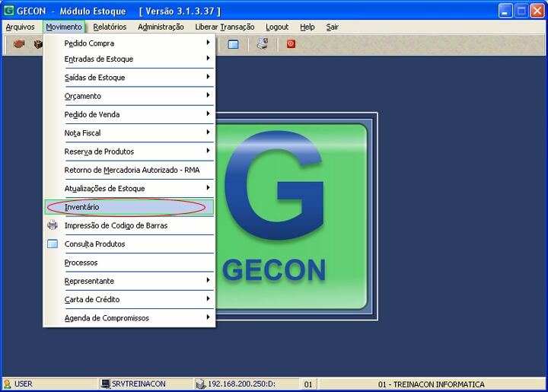
Task: Expand the Saídas de Estoque submenu
Action: pyautogui.click(x=129, y=78)
